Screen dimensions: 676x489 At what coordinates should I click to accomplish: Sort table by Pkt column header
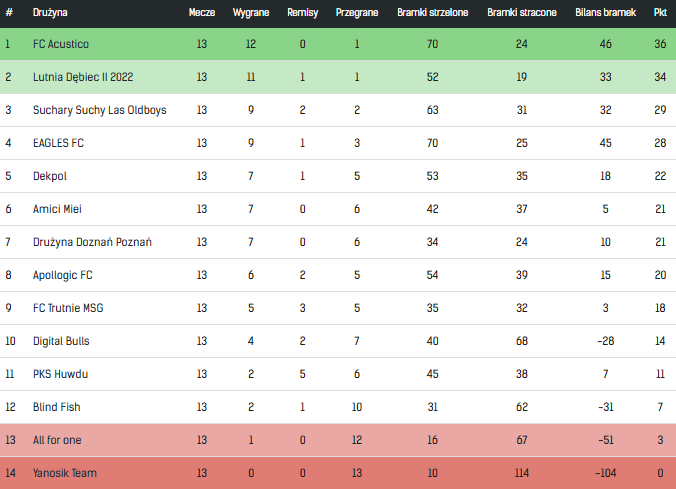coord(660,13)
